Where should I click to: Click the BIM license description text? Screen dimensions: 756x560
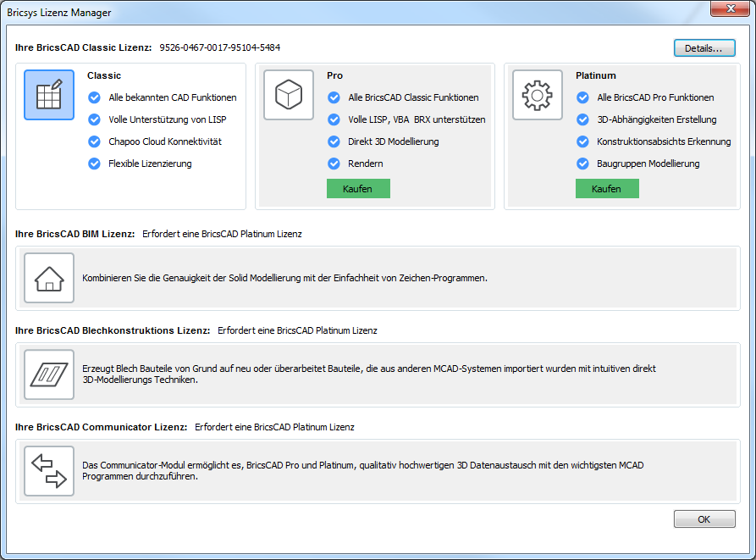(284, 278)
